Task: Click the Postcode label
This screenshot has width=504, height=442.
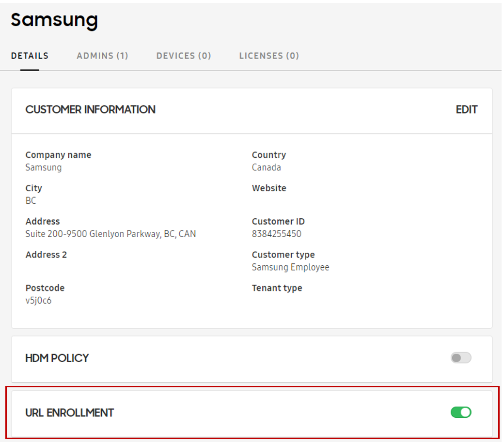Action: click(45, 288)
